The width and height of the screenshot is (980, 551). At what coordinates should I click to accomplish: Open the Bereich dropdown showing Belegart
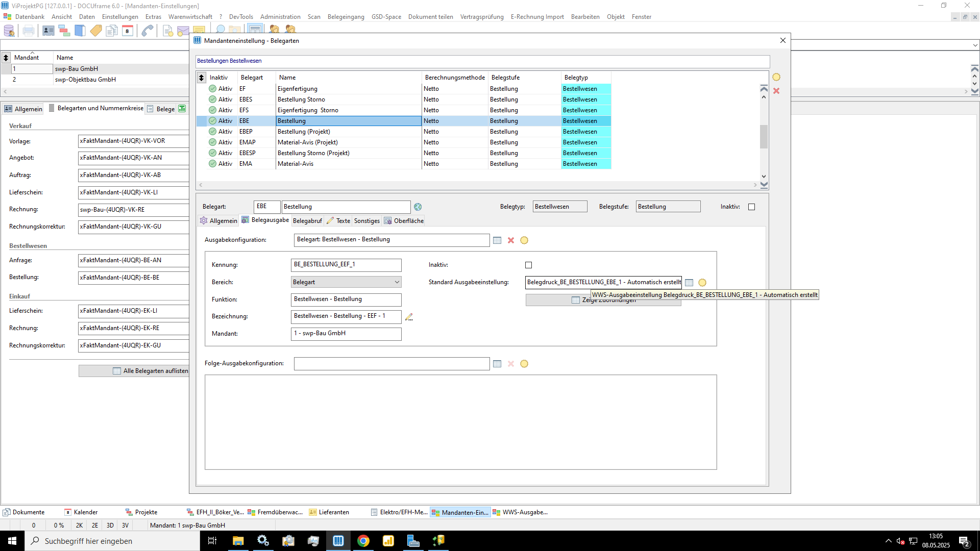click(346, 282)
